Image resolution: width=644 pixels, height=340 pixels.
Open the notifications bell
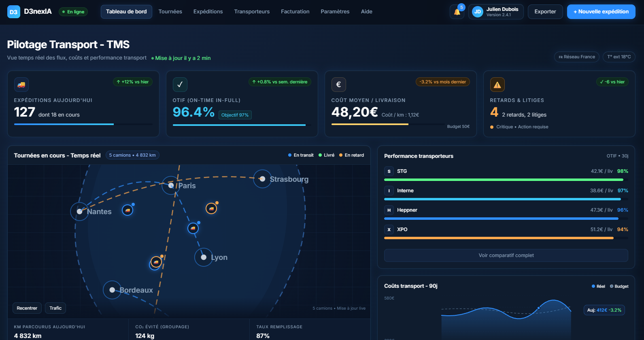pyautogui.click(x=457, y=12)
